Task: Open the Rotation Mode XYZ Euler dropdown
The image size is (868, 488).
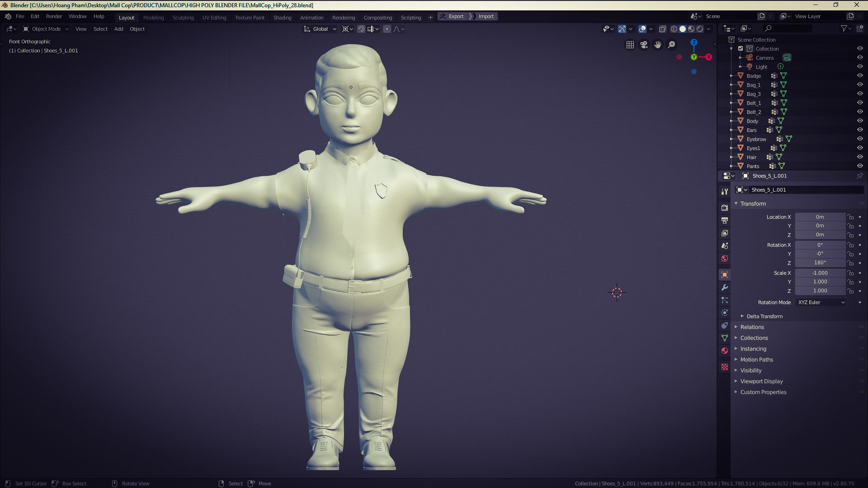Action: tap(821, 302)
